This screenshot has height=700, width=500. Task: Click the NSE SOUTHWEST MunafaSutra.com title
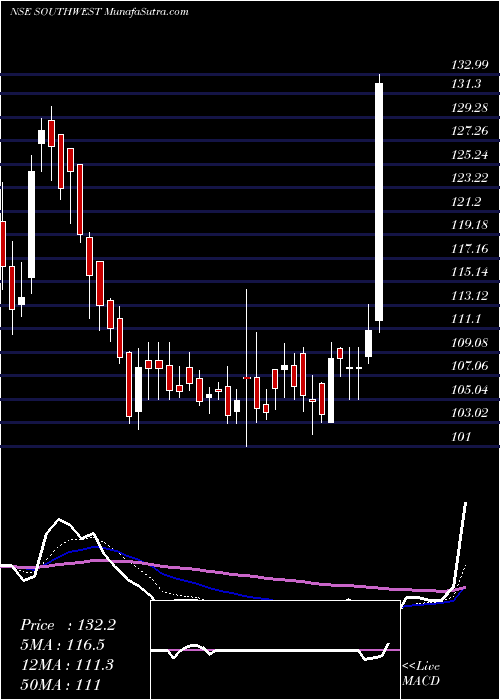point(99,12)
